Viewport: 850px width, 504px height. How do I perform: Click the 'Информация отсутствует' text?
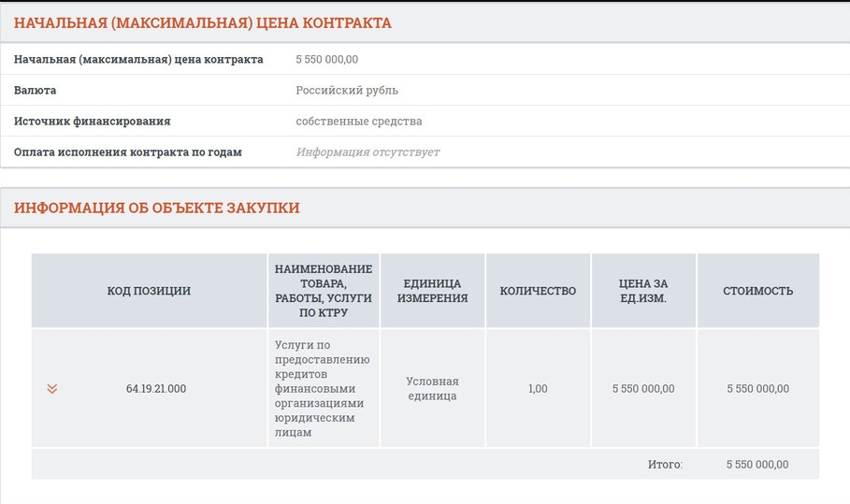367,152
